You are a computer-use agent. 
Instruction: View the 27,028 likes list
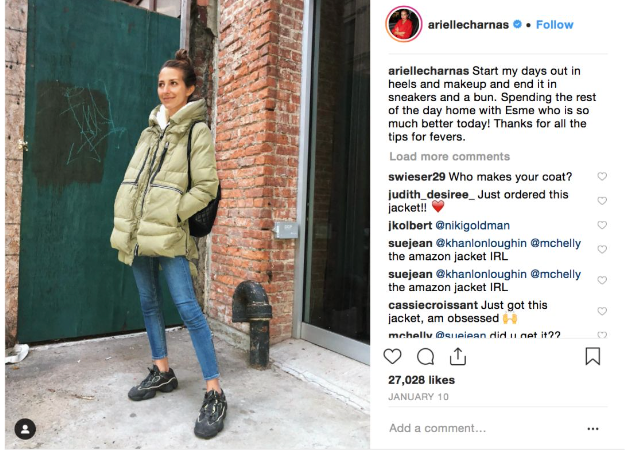point(421,380)
